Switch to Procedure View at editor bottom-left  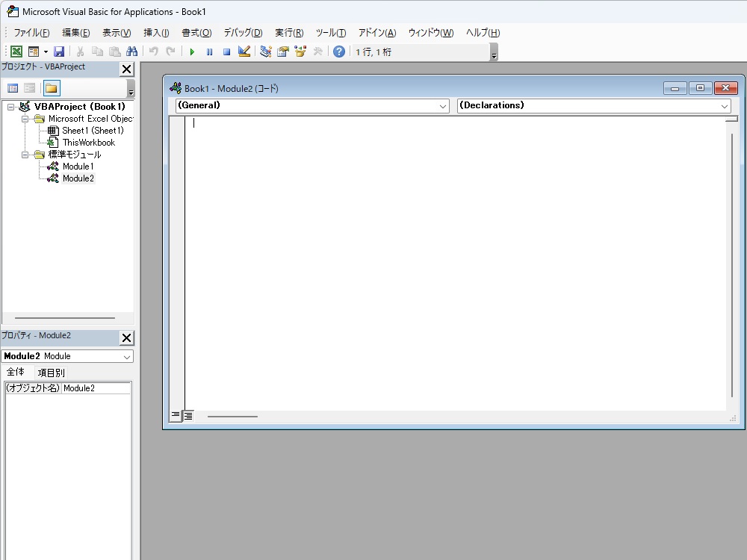click(176, 416)
